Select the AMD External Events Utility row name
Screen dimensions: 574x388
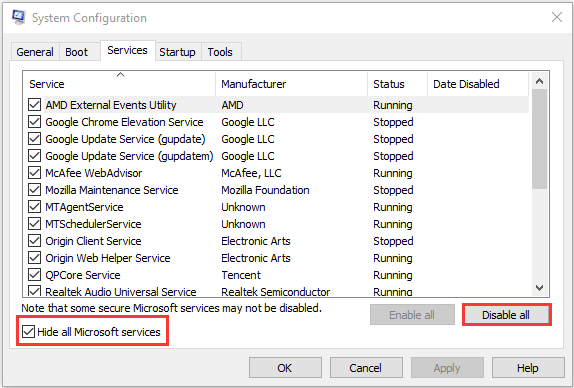pyautogui.click(x=111, y=105)
